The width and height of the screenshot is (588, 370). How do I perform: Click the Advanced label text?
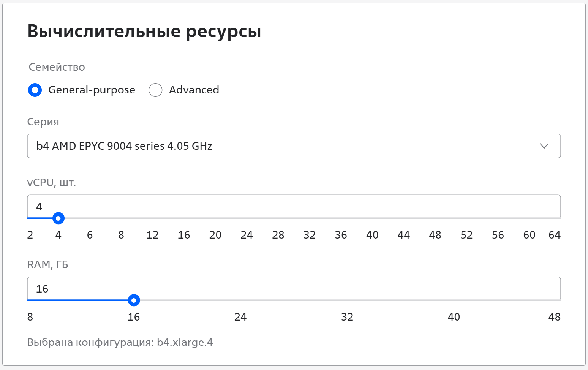[x=194, y=90]
